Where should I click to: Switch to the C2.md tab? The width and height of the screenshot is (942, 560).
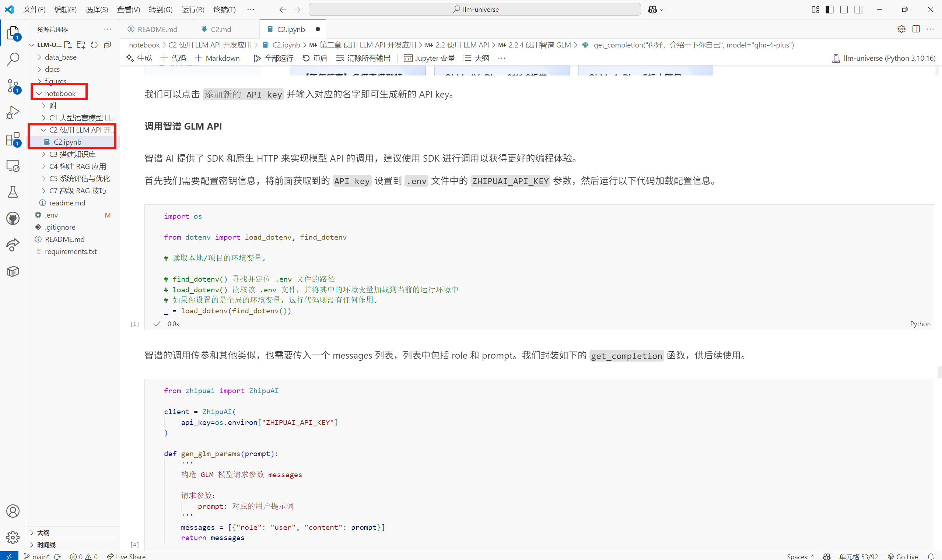coord(221,29)
